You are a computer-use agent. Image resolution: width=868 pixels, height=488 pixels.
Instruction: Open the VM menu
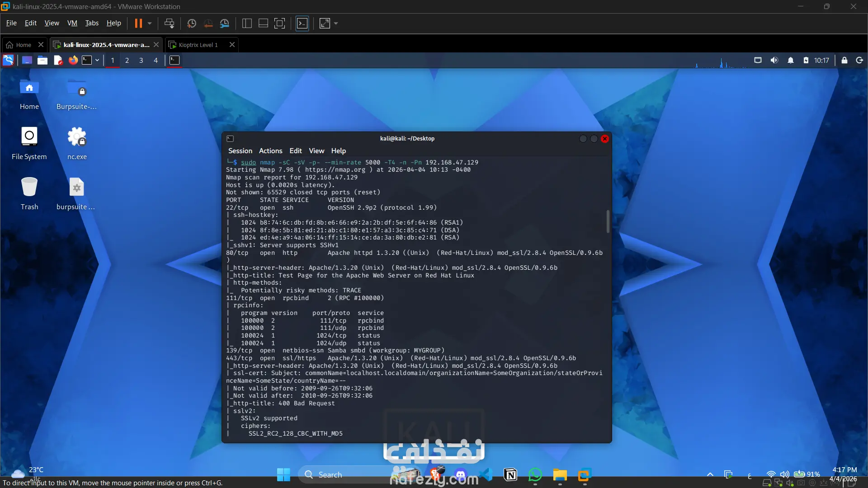tap(72, 23)
